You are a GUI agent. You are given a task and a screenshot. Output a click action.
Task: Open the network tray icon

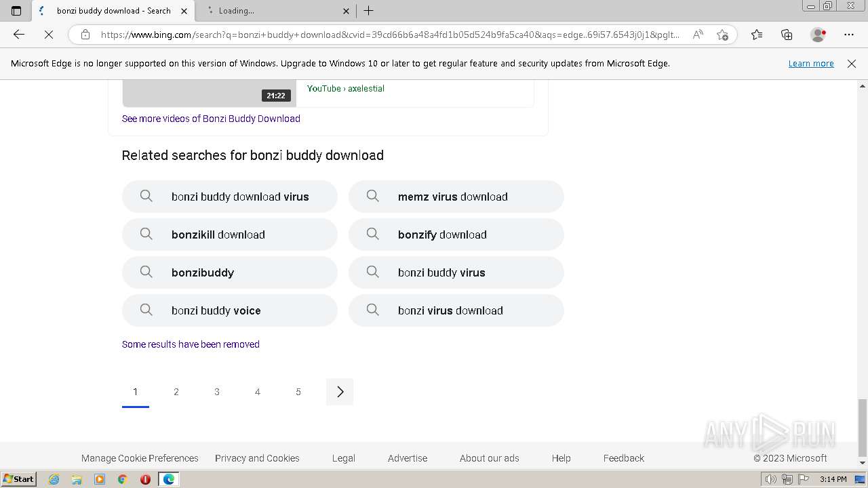coord(787,479)
